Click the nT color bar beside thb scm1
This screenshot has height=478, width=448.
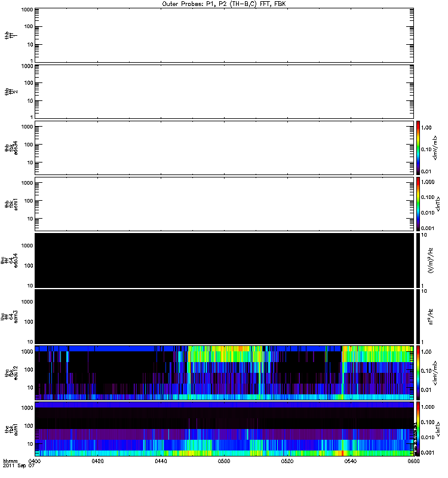coord(418,204)
